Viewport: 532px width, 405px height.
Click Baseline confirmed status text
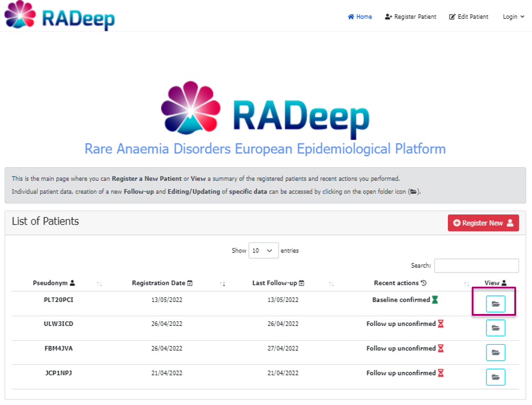401,300
